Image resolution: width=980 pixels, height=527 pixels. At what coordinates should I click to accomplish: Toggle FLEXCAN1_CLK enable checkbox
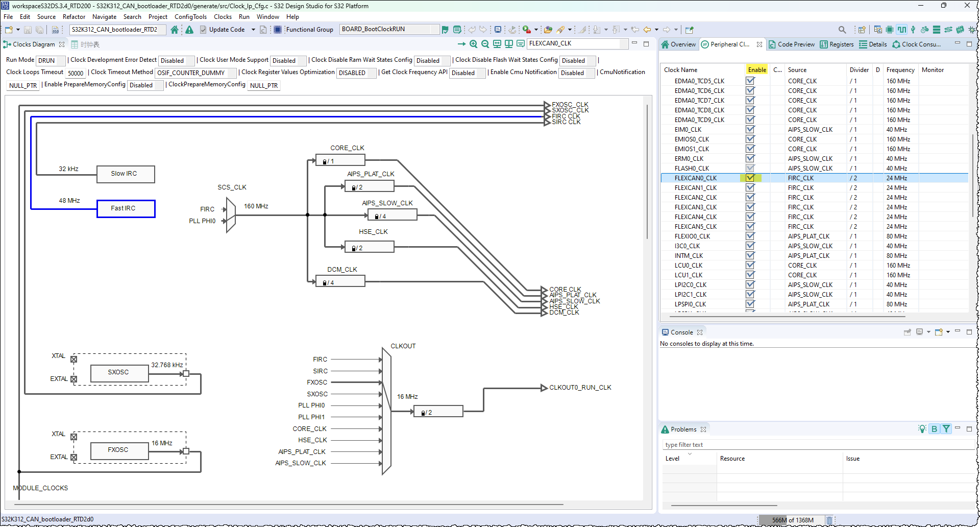click(750, 187)
